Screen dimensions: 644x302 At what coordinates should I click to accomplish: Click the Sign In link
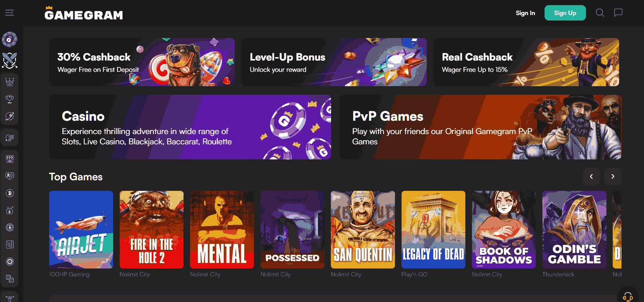coord(525,13)
